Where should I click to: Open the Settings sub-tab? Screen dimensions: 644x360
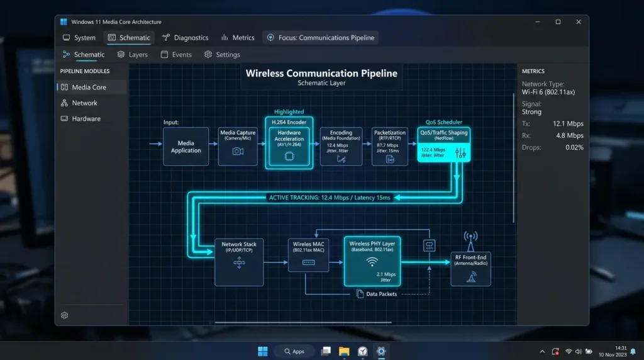point(222,54)
